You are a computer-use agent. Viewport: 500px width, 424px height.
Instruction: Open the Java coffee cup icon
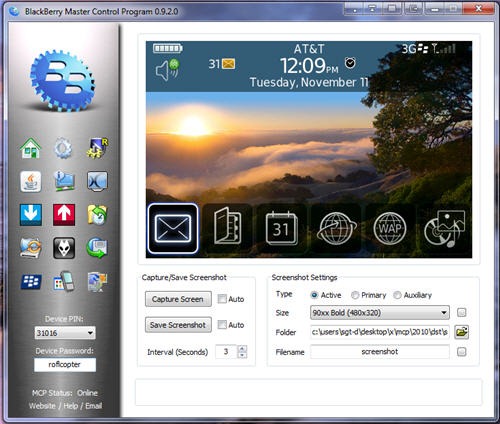click(31, 182)
